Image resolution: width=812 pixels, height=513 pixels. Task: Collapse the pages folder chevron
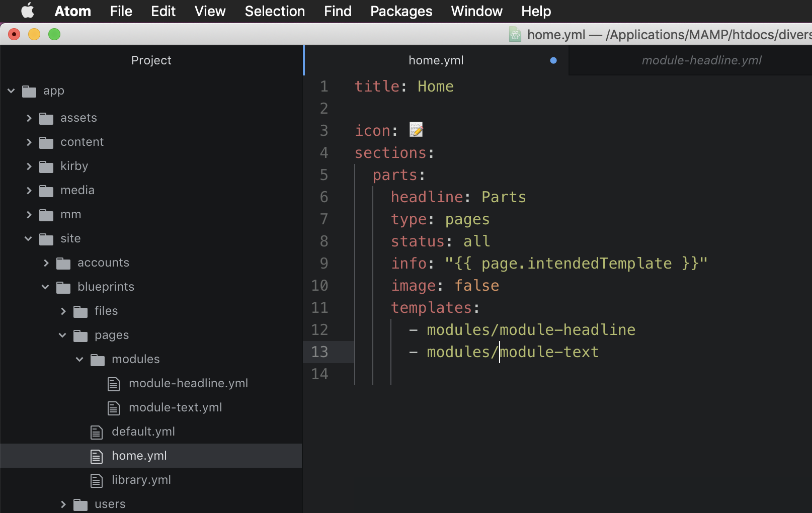[62, 335]
